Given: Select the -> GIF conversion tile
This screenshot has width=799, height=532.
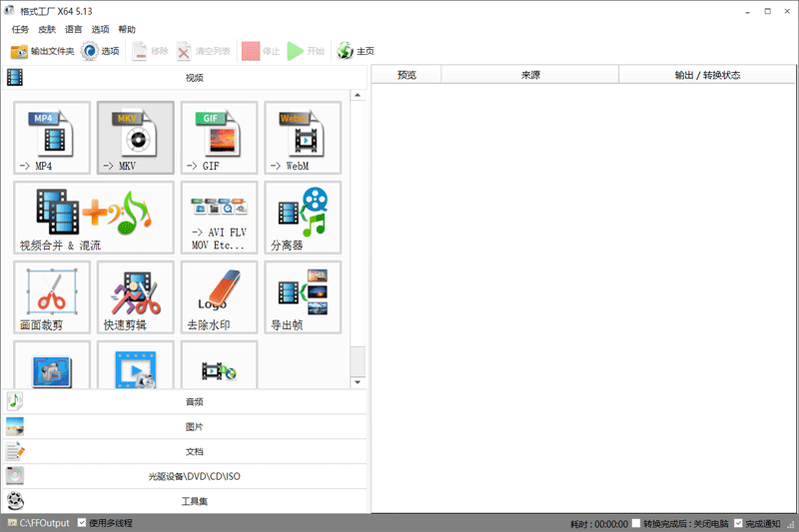Looking at the screenshot, I should (x=219, y=138).
